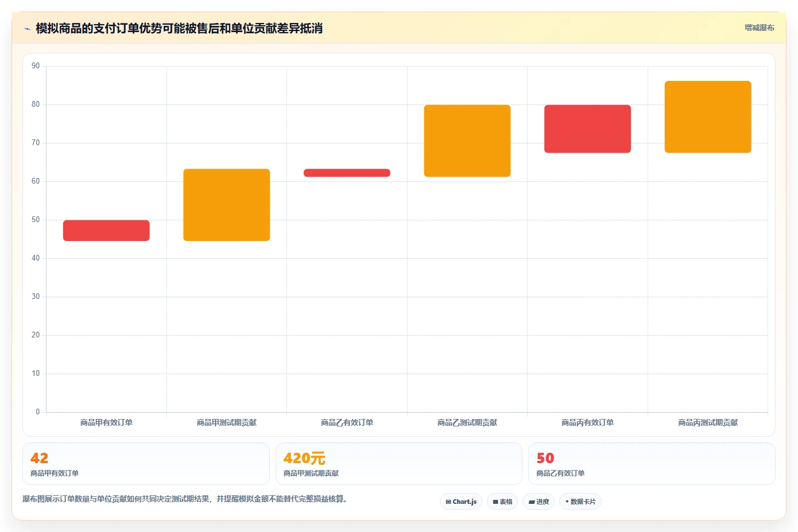Click y-axis tick label 70
Viewport: 798px width, 532px height.
(x=36, y=143)
